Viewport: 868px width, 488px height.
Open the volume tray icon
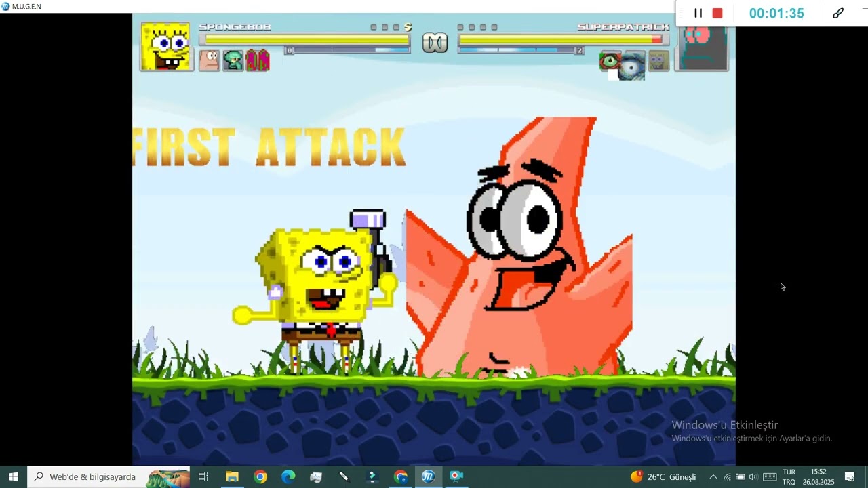pyautogui.click(x=753, y=476)
